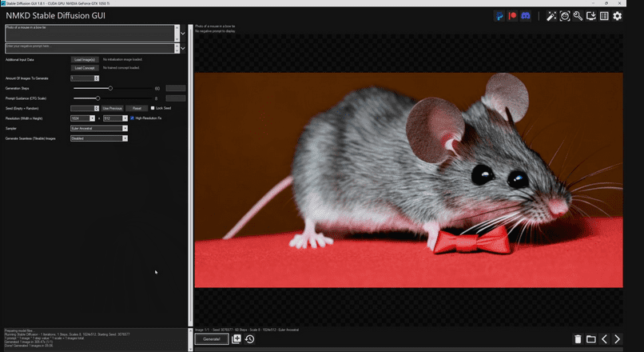Click the Patreon icon in the header
644x352 pixels.
coord(512,16)
